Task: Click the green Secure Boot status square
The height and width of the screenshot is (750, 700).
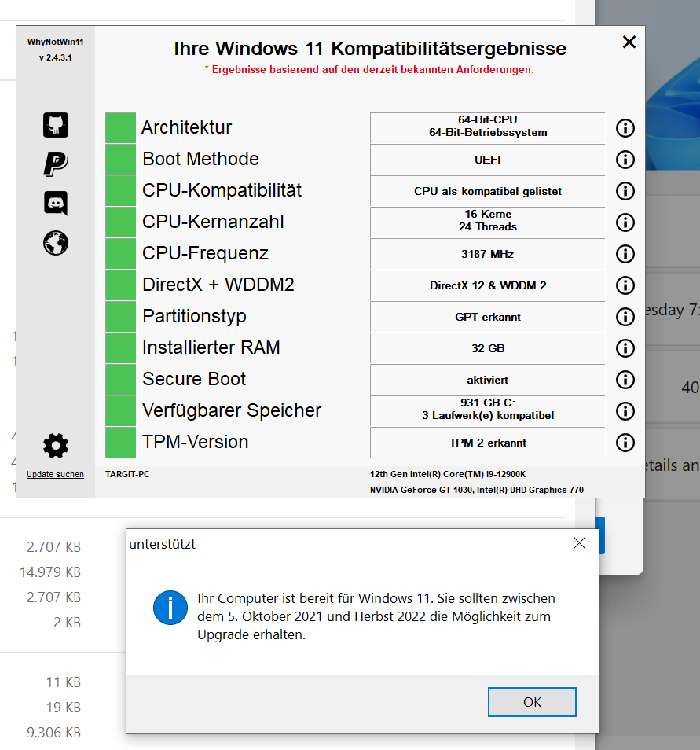Action: pos(120,380)
